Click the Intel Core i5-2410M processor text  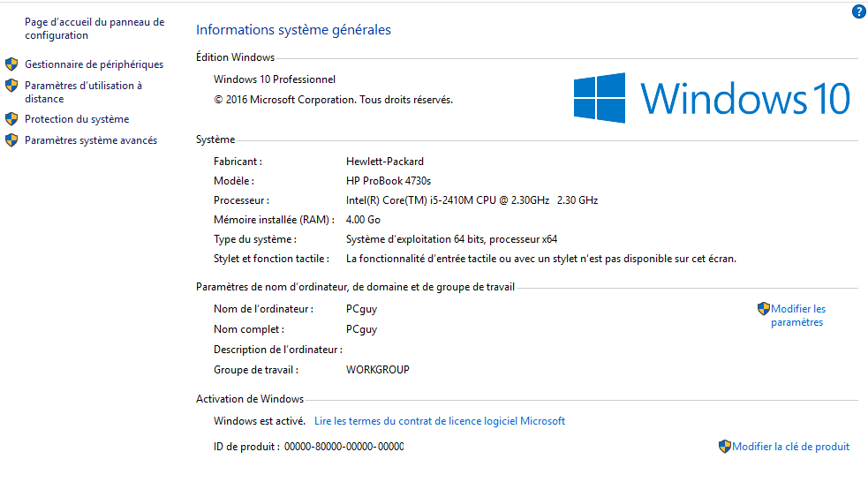coord(472,200)
